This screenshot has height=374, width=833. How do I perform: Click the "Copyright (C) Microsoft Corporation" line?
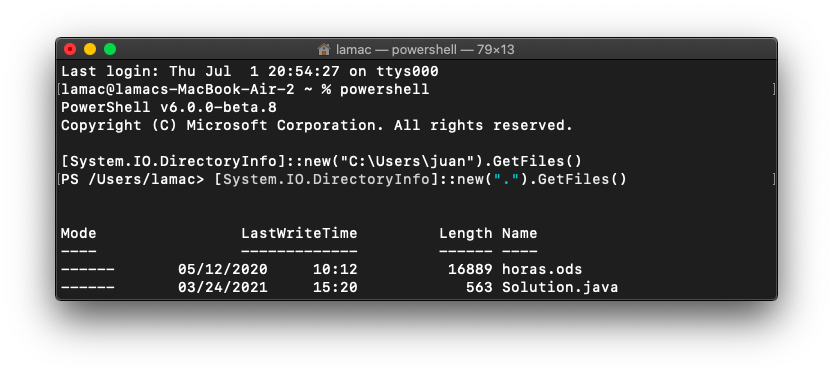pos(317,125)
